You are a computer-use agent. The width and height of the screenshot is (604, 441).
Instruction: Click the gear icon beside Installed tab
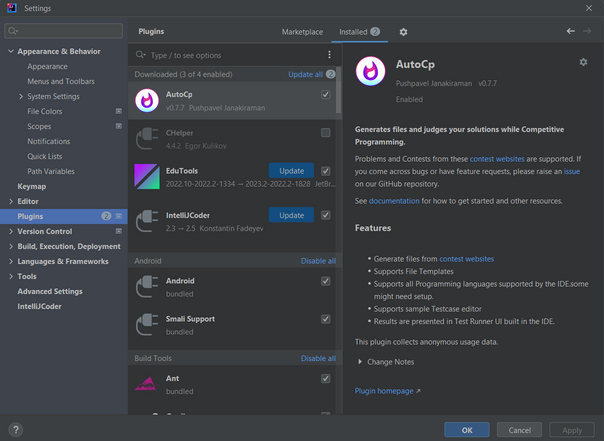click(403, 32)
